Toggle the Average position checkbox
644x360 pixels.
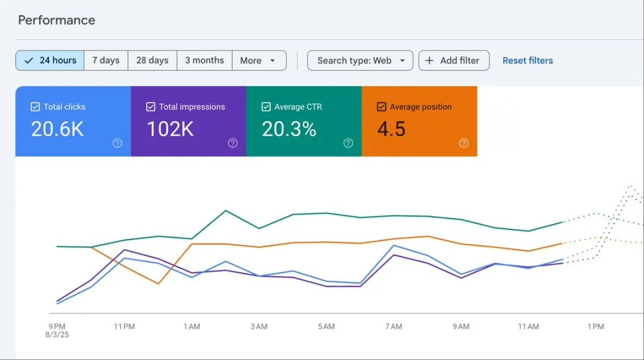[x=382, y=107]
